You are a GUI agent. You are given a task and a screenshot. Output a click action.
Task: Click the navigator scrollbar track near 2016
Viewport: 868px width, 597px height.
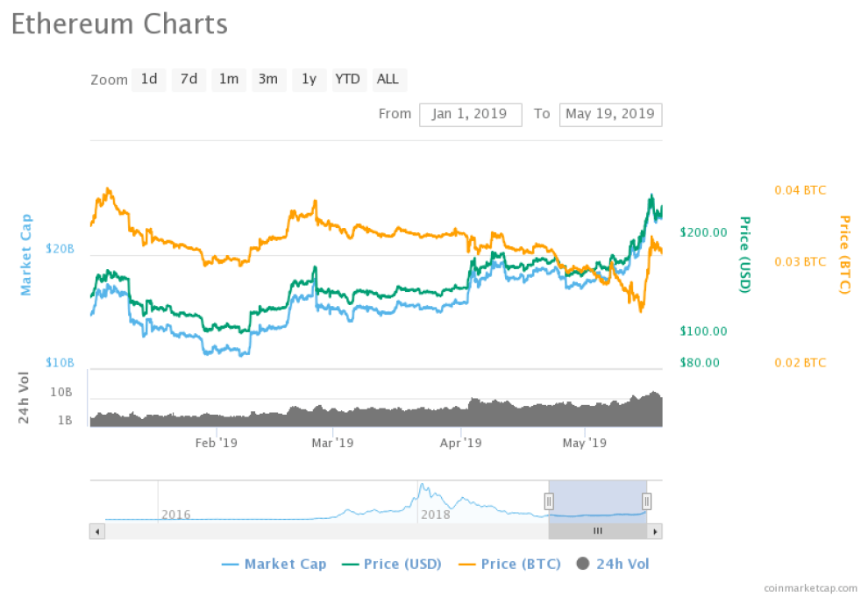[x=176, y=531]
